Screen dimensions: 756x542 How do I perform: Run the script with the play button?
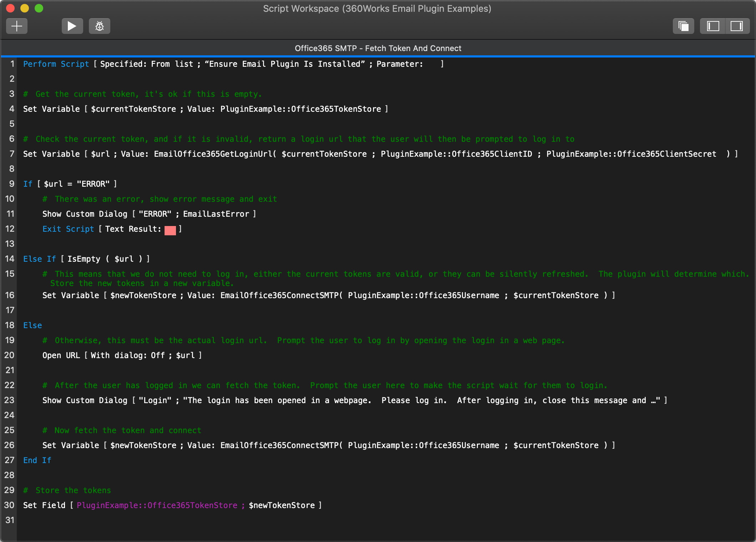72,26
